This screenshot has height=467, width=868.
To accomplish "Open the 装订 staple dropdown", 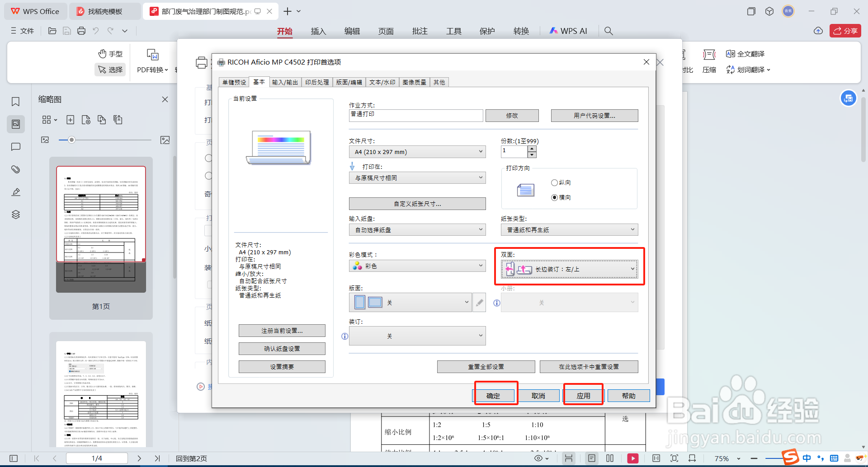I will coord(417,336).
